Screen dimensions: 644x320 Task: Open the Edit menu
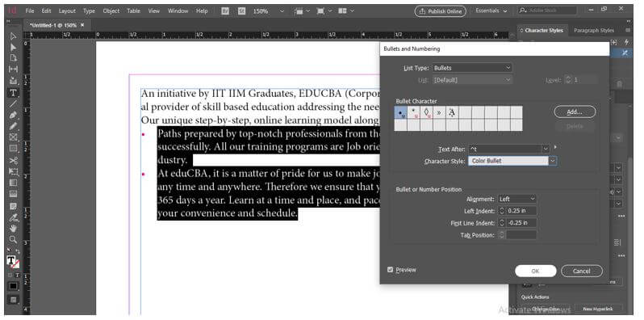pos(47,11)
